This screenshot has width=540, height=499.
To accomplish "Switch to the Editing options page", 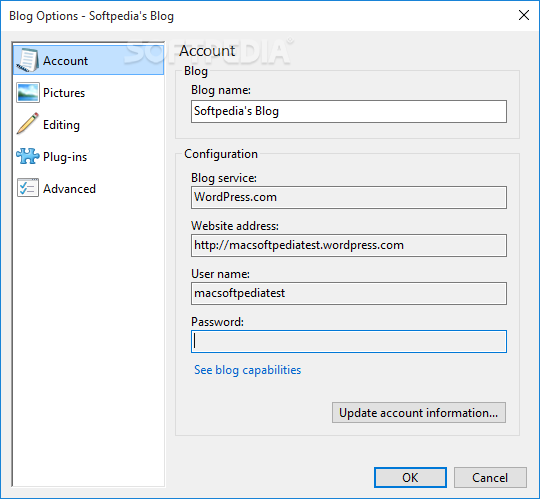I will point(88,125).
